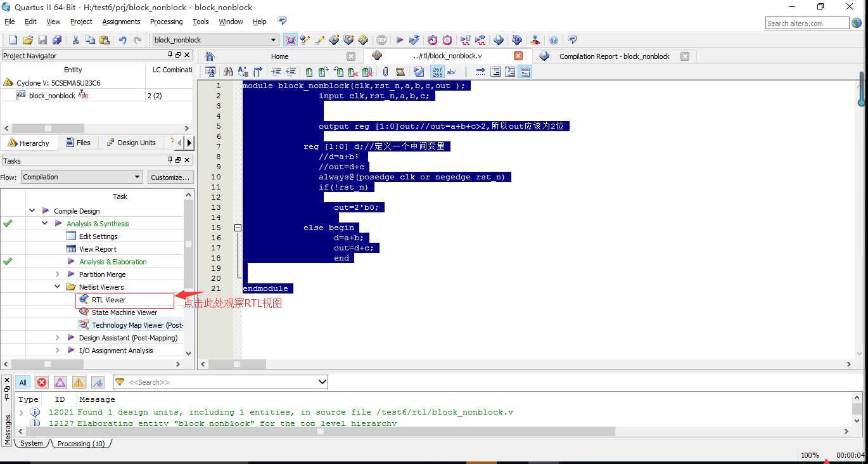Click the Clear All Bookmarks red-X icon
Image resolution: width=868 pixels, height=464 pixels.
click(367, 72)
